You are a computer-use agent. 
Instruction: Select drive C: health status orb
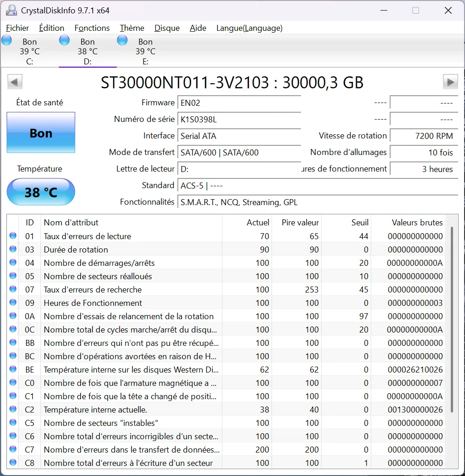[7, 40]
